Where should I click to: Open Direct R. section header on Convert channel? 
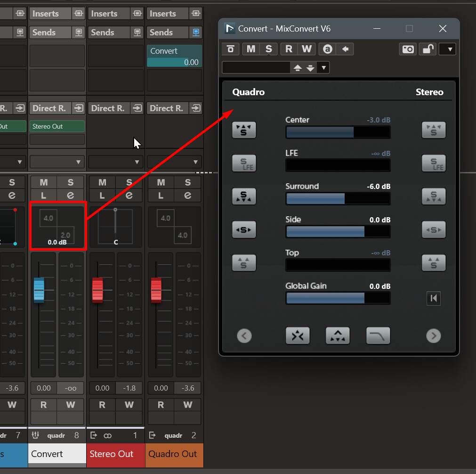51,108
